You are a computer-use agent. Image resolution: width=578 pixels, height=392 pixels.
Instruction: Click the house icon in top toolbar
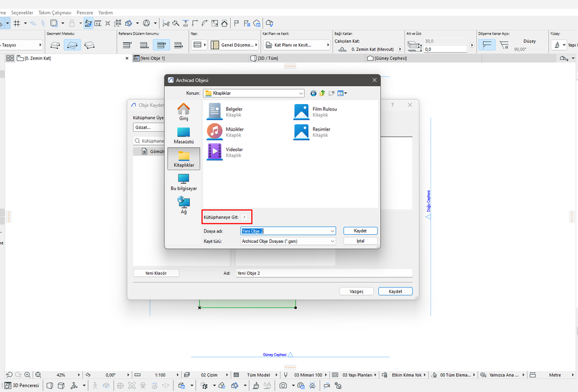coord(224,23)
